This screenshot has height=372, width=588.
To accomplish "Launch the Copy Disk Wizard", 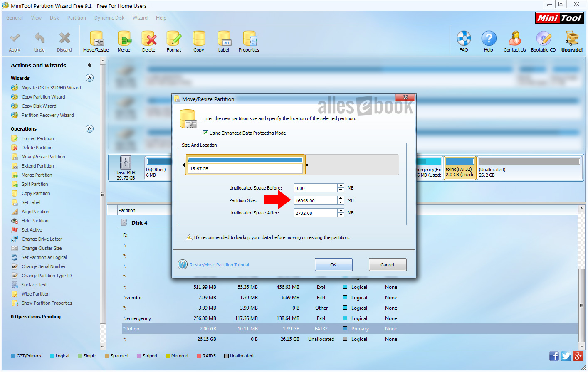I will (x=39, y=106).
